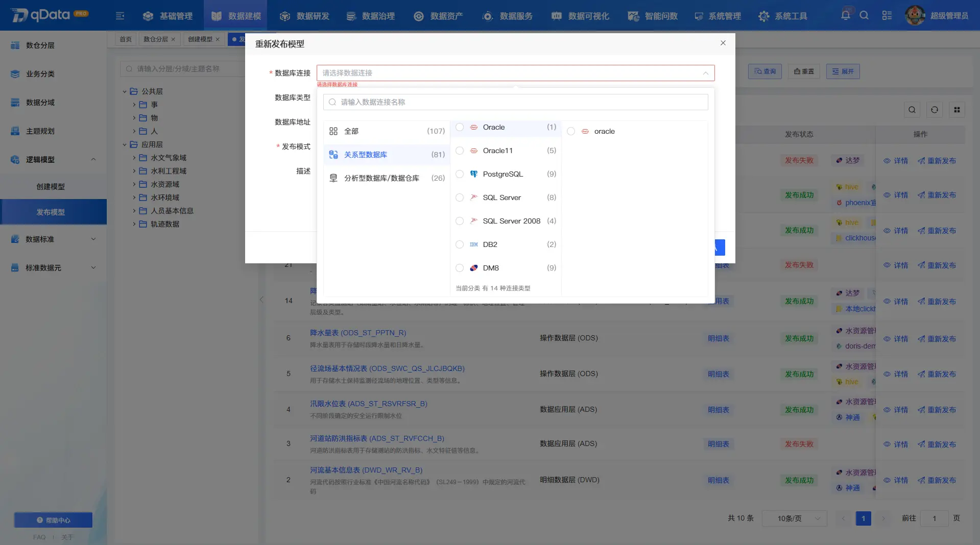Screen dimensions: 980x545
Task: Click the 展开 button
Action: (x=843, y=71)
